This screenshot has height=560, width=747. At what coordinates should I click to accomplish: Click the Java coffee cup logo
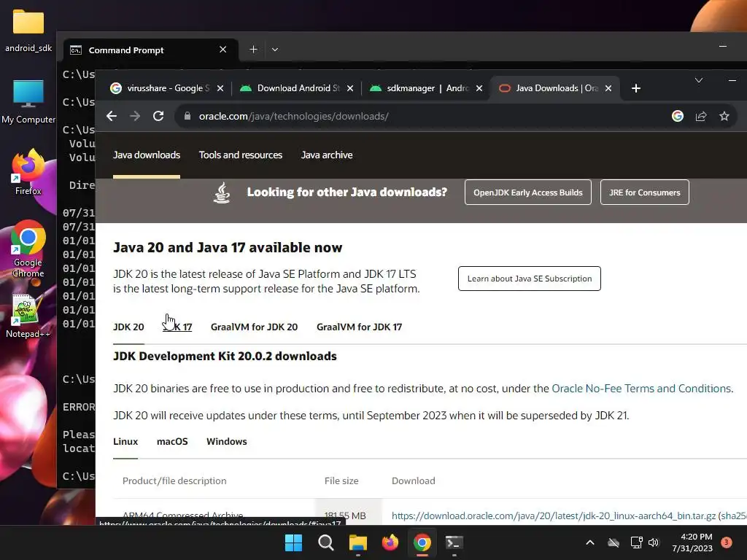pos(222,192)
